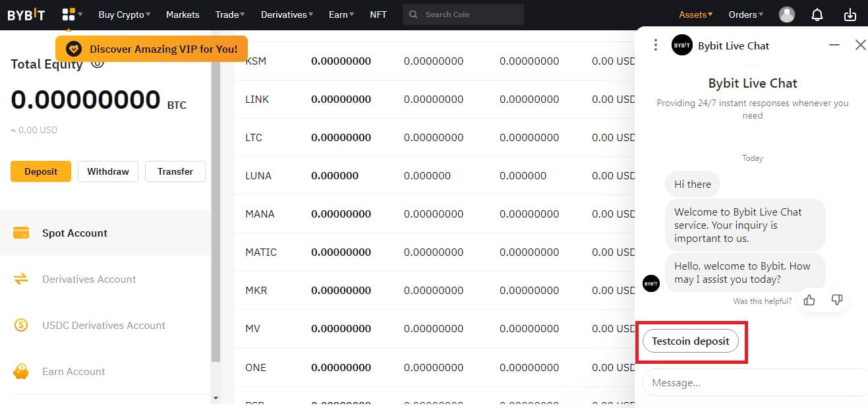
Task: Click the Deposit button
Action: [41, 171]
